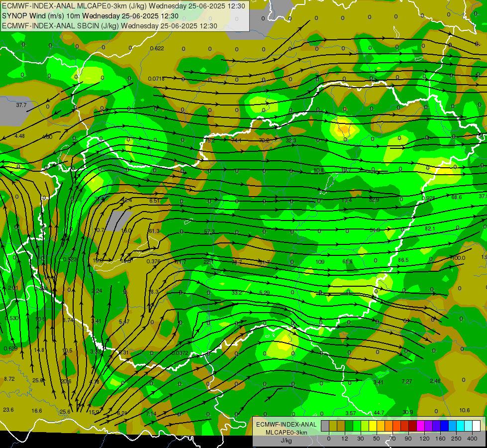Click the 2.24 grid value
This screenshot has width=487, height=448.
point(97,291)
